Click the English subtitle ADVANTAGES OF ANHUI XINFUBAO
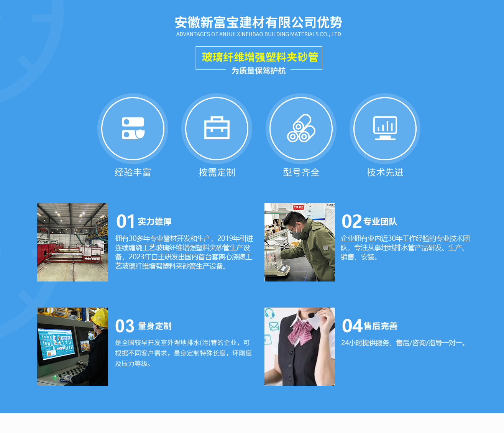Image resolution: width=504 pixels, height=433 pixels. click(x=259, y=34)
